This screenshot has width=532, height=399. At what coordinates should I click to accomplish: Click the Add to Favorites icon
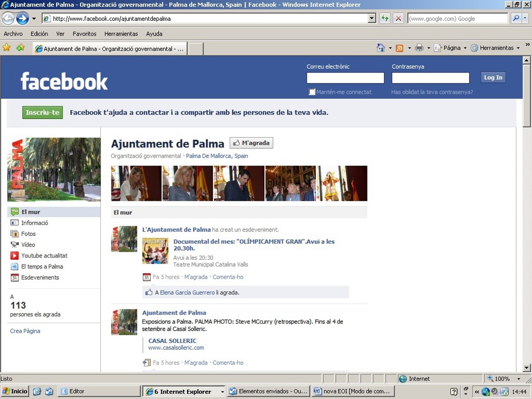pos(20,48)
